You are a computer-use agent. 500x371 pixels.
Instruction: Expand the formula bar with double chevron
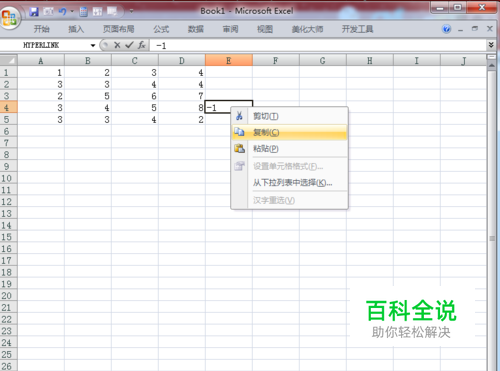(x=491, y=45)
